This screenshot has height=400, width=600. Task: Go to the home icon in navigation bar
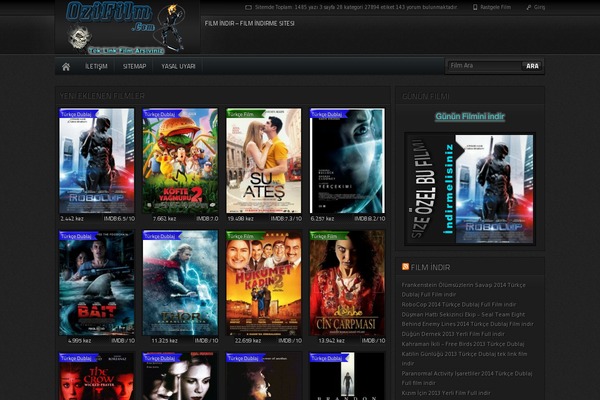click(66, 67)
